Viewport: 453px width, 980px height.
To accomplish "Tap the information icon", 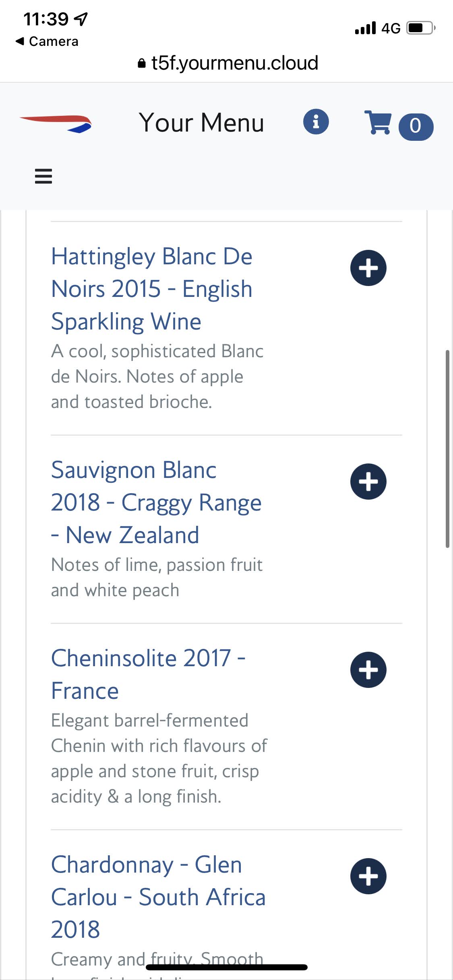I will (x=316, y=121).
